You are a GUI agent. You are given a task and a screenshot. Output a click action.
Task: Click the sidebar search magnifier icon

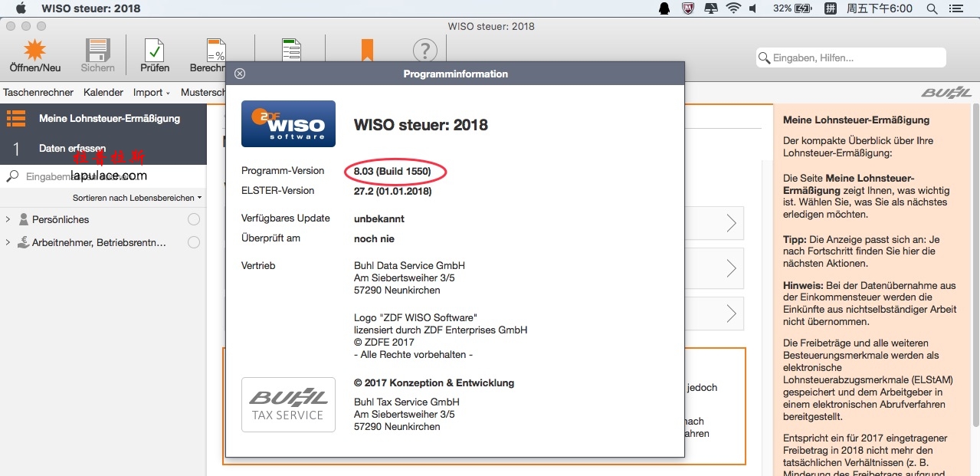12,176
